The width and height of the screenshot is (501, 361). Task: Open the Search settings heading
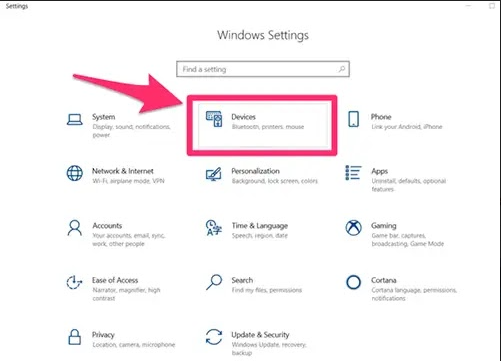point(242,280)
